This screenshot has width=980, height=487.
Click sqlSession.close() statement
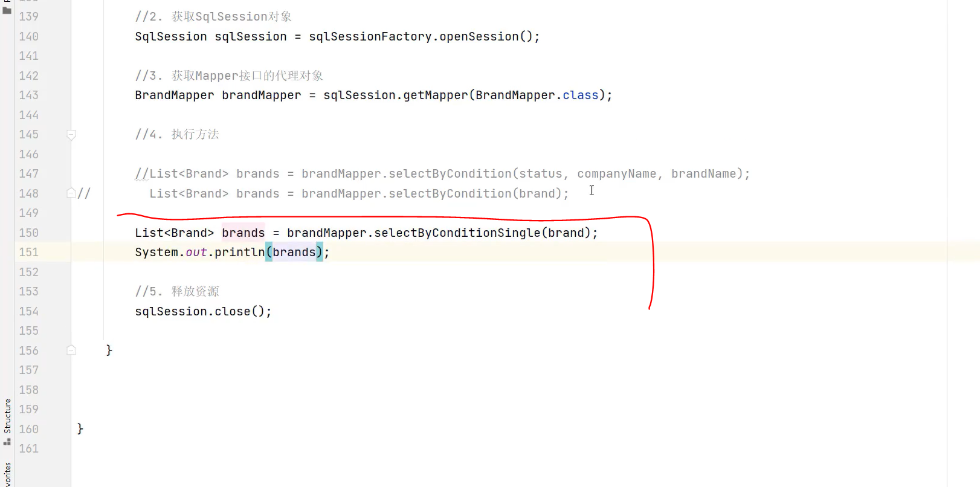tap(203, 311)
